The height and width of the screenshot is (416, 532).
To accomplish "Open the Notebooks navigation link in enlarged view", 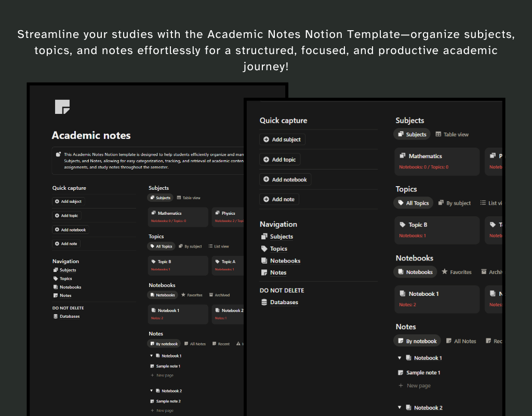I will pos(285,261).
